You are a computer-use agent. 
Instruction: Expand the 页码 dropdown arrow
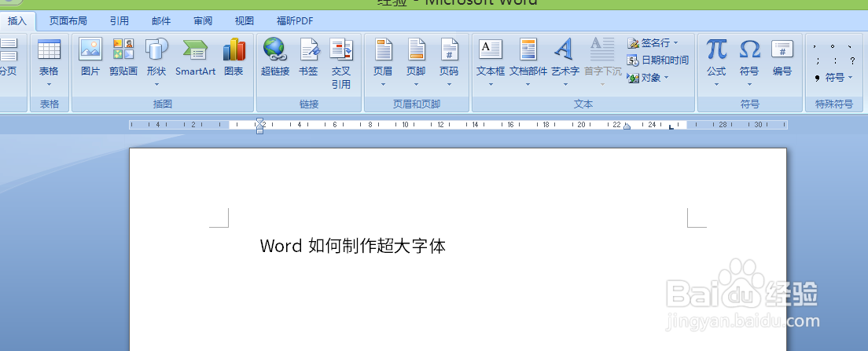(x=449, y=85)
